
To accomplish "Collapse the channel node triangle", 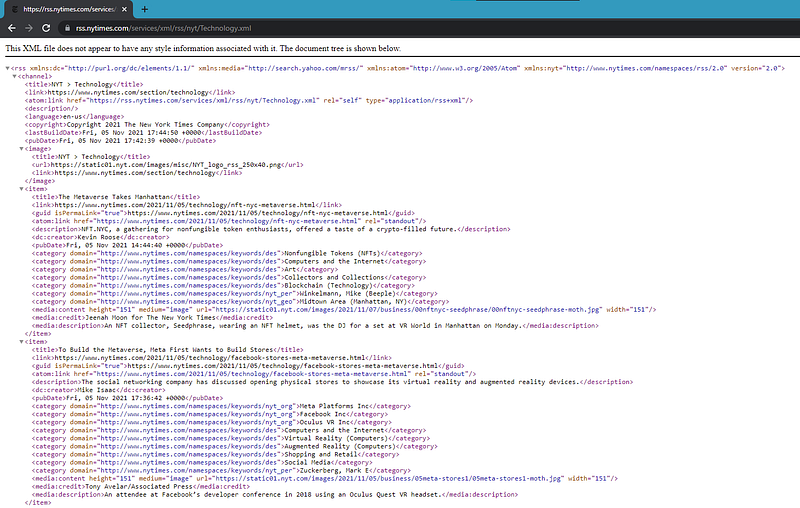I will coord(14,77).
